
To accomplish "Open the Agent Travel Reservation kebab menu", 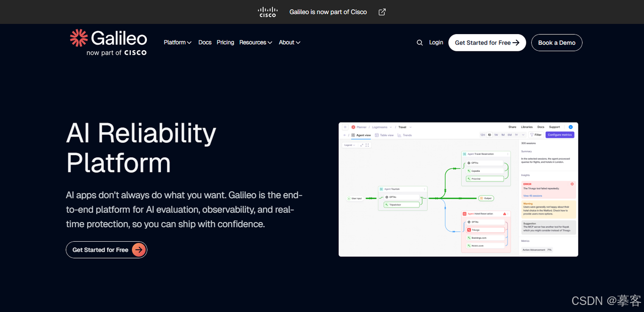I will [508, 154].
